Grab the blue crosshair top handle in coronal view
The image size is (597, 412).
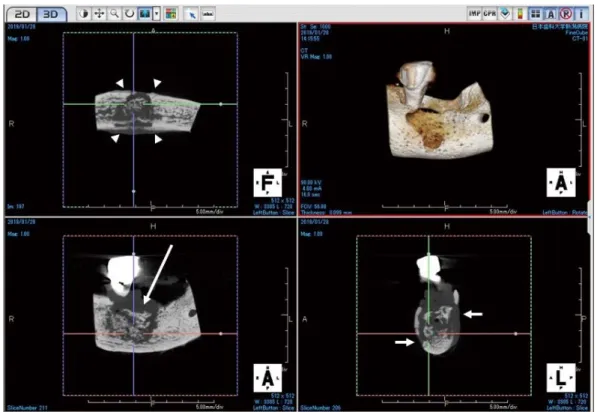point(133,254)
